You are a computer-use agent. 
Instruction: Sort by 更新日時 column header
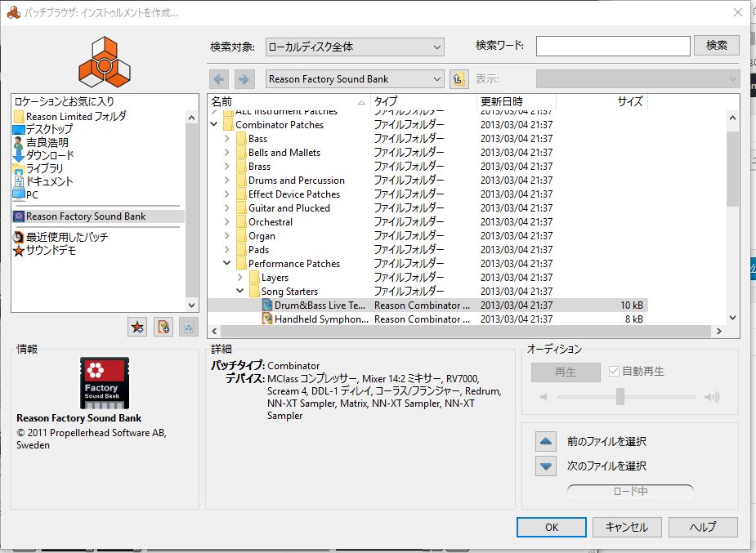pyautogui.click(x=517, y=101)
